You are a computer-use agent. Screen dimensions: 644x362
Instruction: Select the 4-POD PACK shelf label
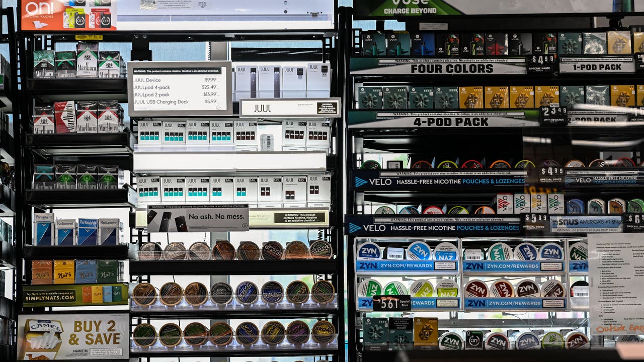coord(443,122)
